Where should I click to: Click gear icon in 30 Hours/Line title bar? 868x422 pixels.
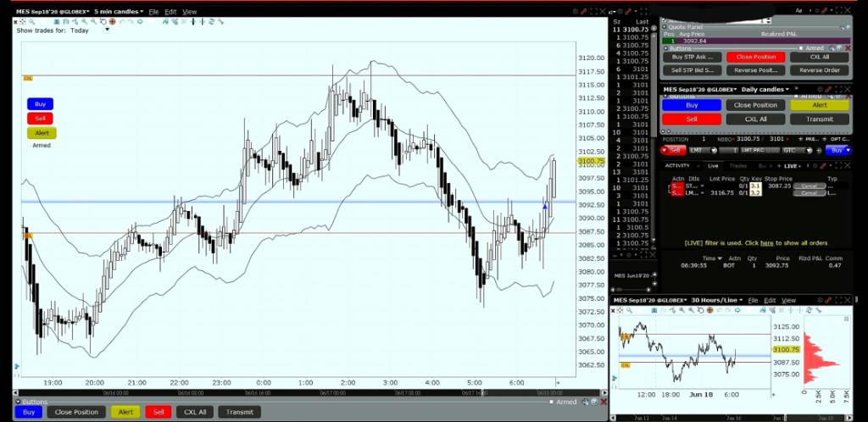pos(820,300)
